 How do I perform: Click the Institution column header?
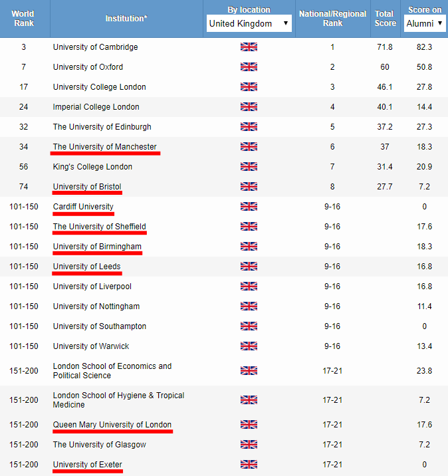click(126, 18)
